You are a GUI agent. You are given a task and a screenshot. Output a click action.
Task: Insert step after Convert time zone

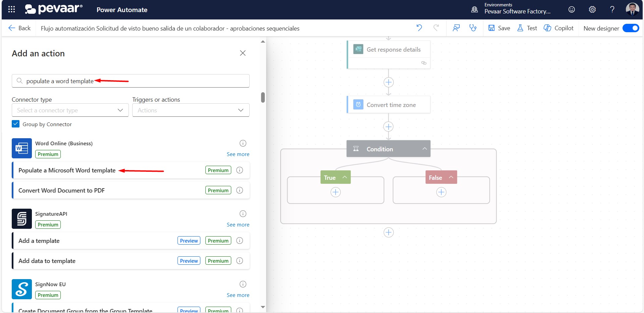(x=389, y=126)
